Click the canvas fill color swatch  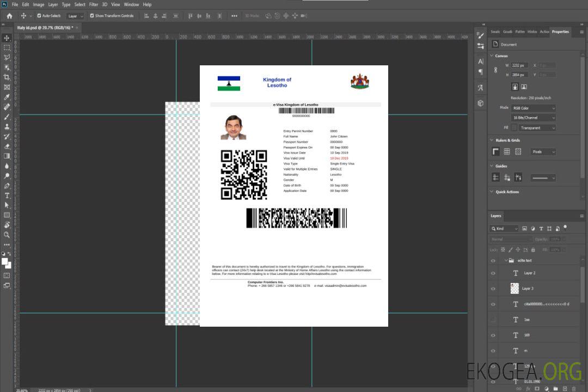click(514, 127)
